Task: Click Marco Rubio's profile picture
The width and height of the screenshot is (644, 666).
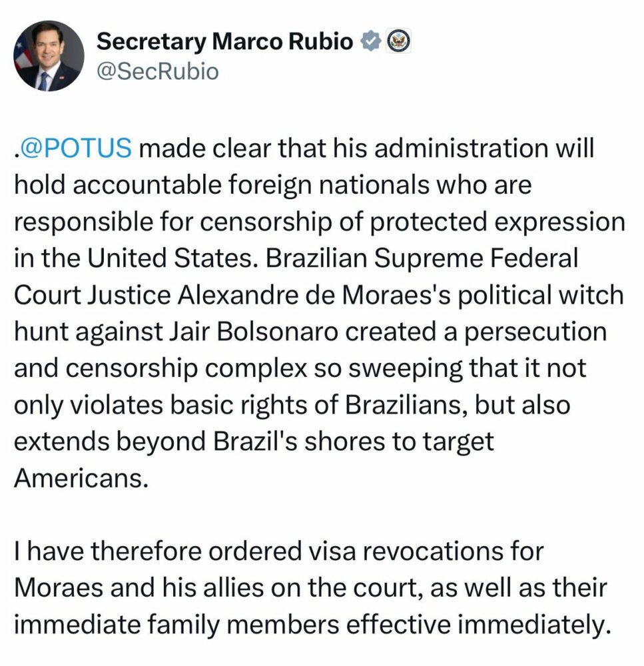Action: 49,56
